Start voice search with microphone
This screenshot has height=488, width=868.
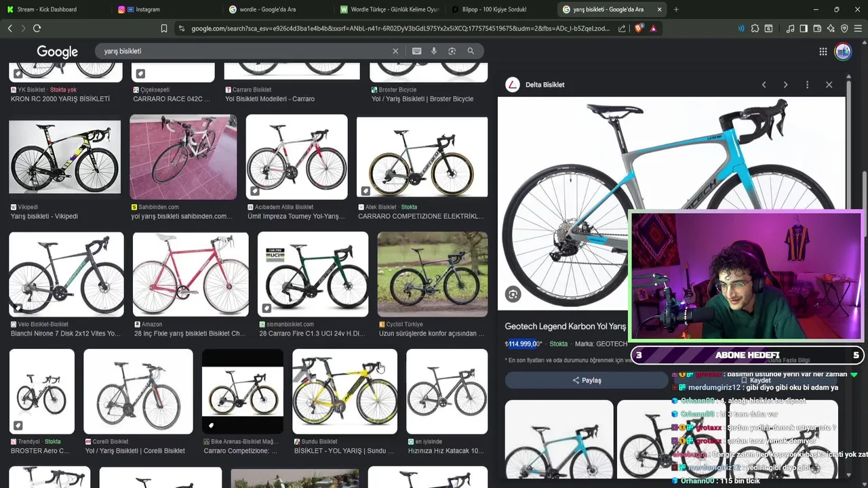click(x=435, y=51)
